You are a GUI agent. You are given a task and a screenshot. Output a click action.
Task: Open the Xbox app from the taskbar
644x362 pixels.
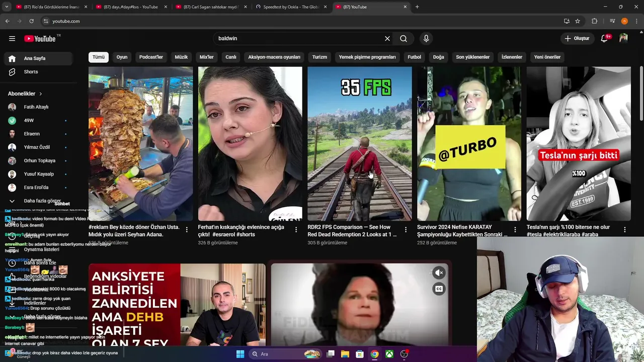[x=389, y=354]
